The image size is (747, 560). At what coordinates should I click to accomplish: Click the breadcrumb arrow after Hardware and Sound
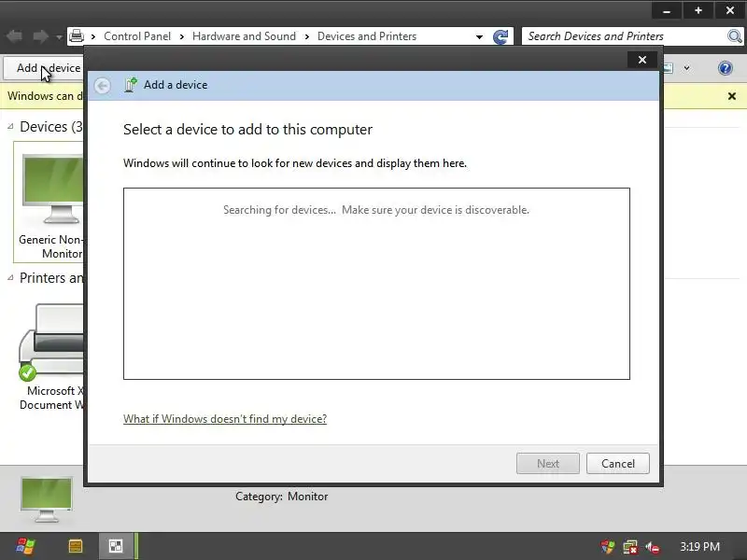307,36
